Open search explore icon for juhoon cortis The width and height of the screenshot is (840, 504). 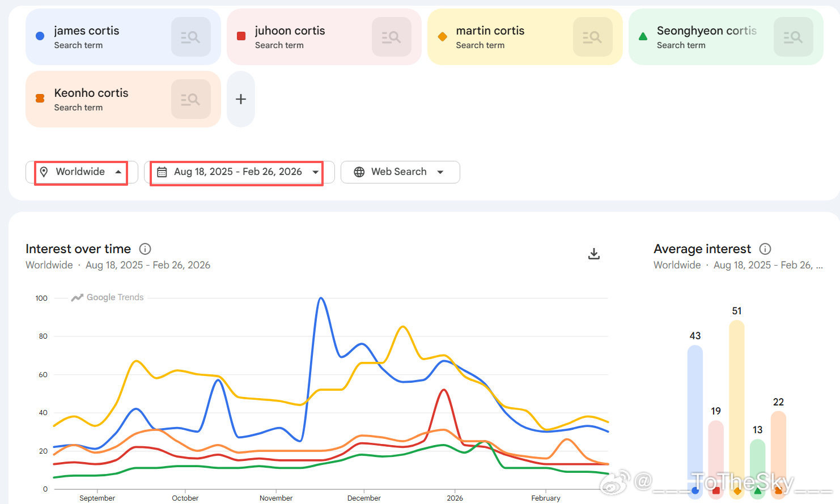click(x=391, y=37)
